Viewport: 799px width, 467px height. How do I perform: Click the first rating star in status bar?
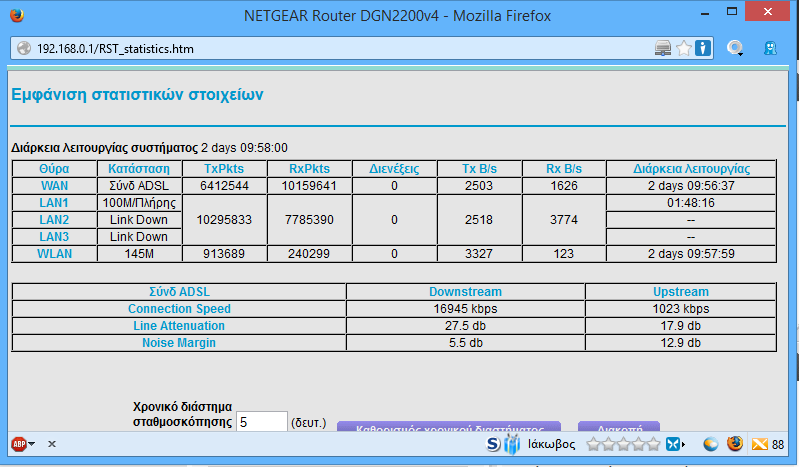pyautogui.click(x=593, y=444)
